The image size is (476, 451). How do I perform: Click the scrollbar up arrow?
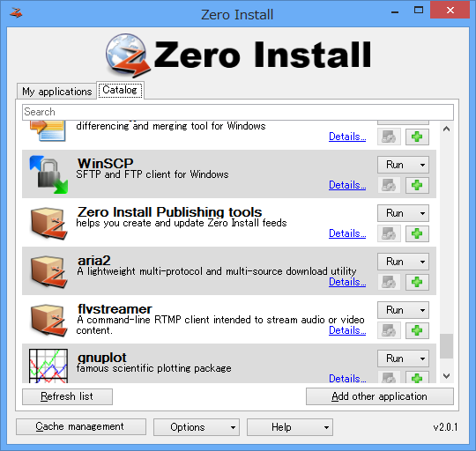pos(446,129)
